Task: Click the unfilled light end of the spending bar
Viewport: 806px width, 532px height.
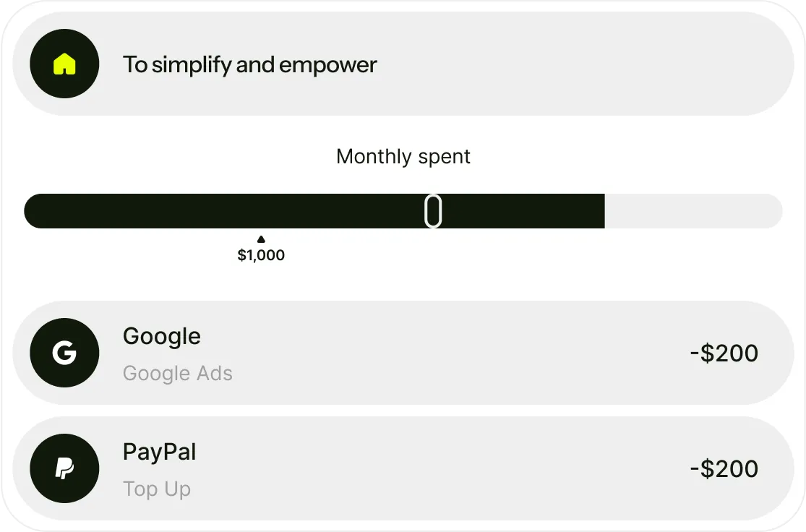Action: (x=693, y=211)
